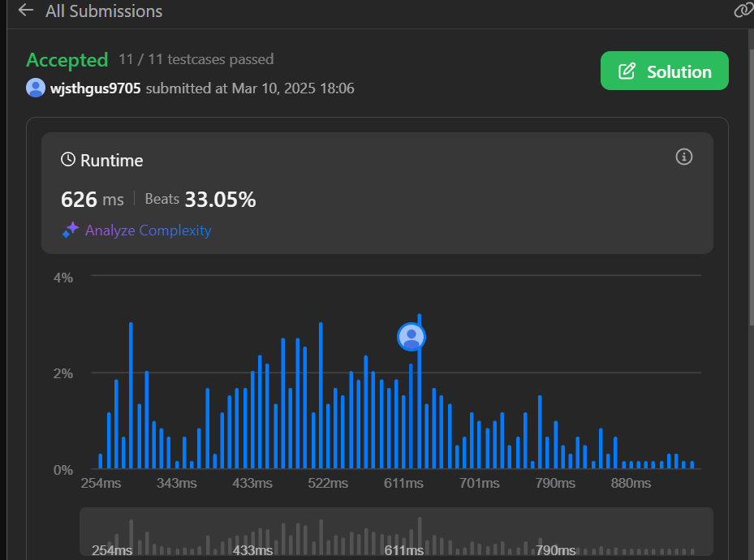This screenshot has height=560, width=754.
Task: Click the Analyze Complexity link
Action: [x=148, y=230]
